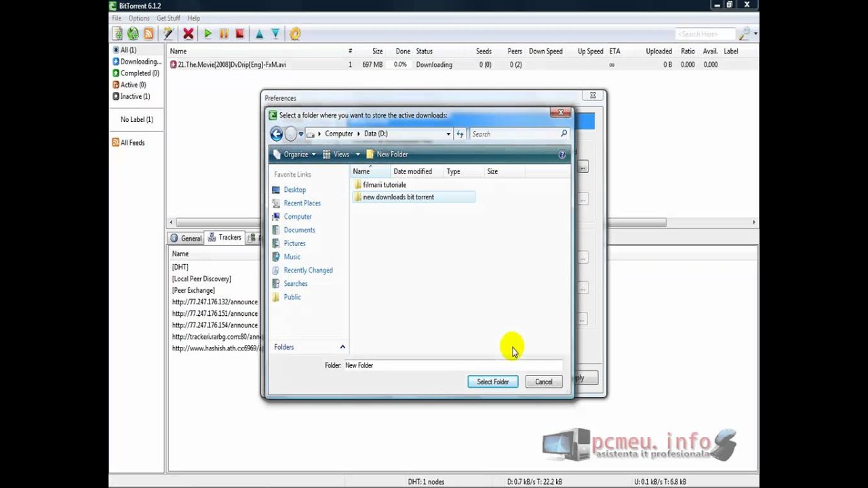This screenshot has height=488, width=868.
Task: Switch to the General tab
Action: pos(186,238)
